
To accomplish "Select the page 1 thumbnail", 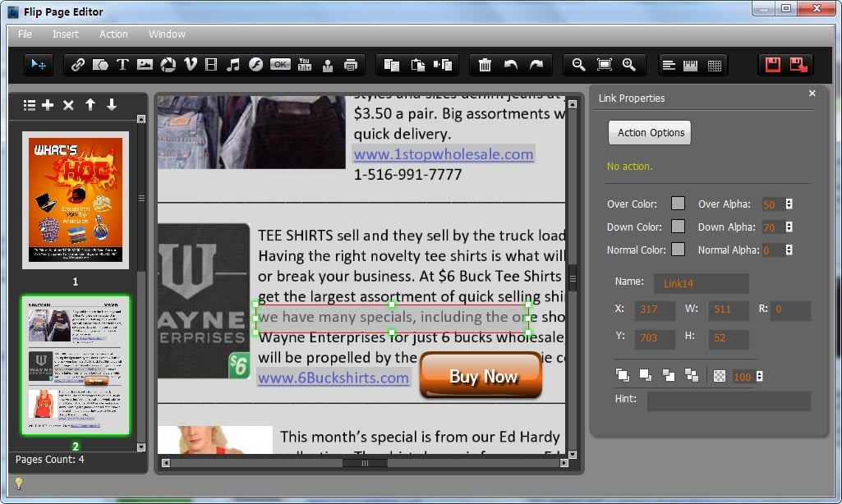I will 76,200.
